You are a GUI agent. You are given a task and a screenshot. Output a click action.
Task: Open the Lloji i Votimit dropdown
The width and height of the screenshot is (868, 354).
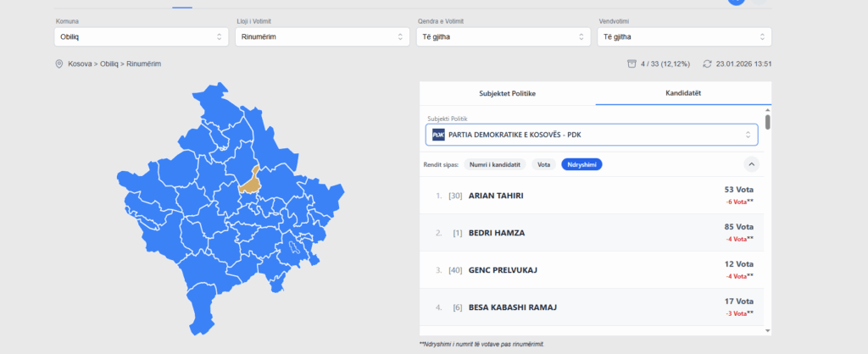pos(319,37)
